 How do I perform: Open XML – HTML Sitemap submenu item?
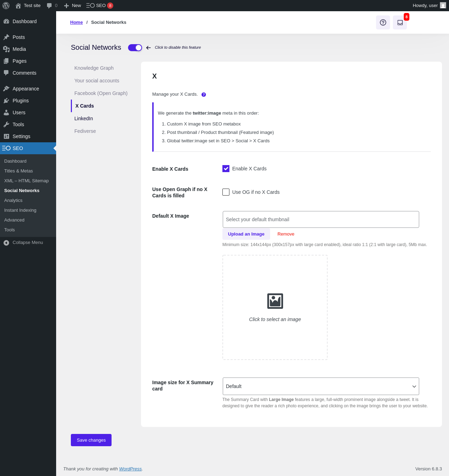(x=27, y=181)
